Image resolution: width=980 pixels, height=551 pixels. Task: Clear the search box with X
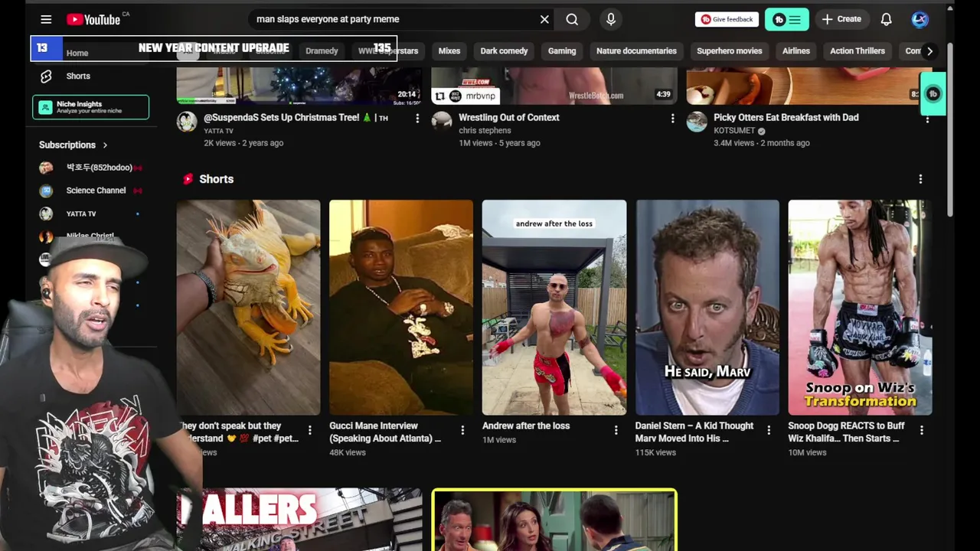tap(544, 19)
